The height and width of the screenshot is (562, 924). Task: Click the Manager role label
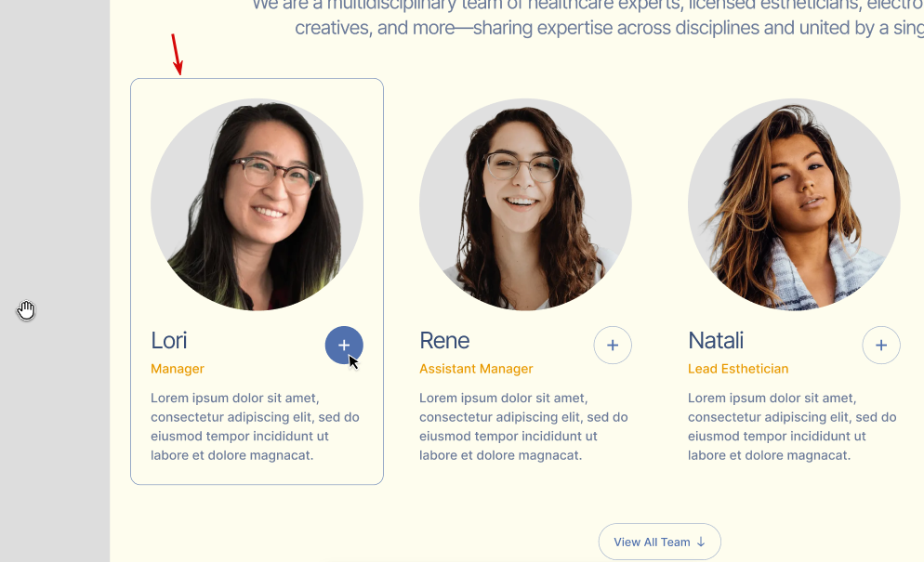click(178, 369)
